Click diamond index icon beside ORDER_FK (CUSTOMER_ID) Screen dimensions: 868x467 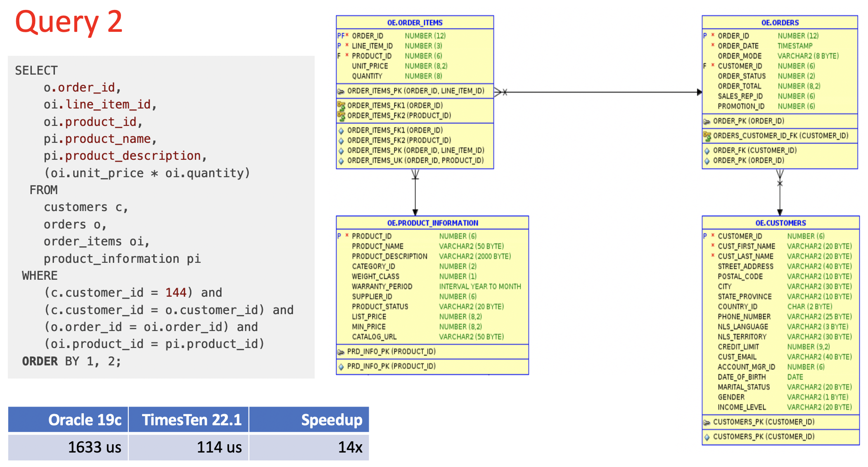707,151
